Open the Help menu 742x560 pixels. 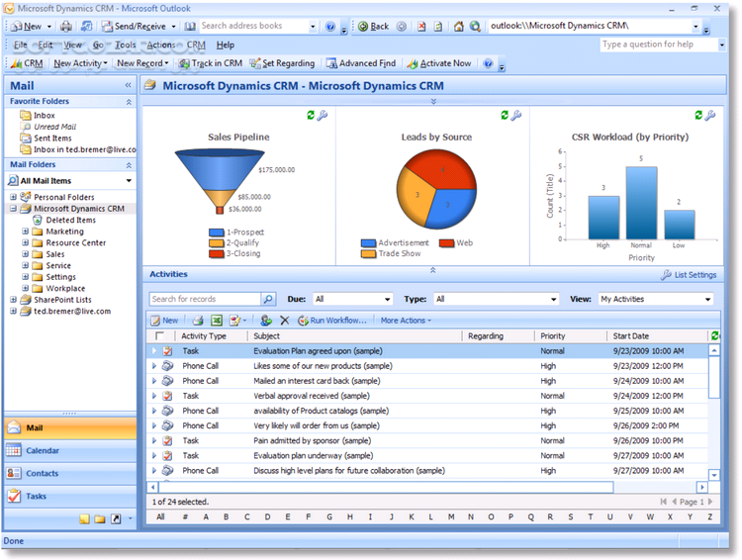(x=226, y=45)
